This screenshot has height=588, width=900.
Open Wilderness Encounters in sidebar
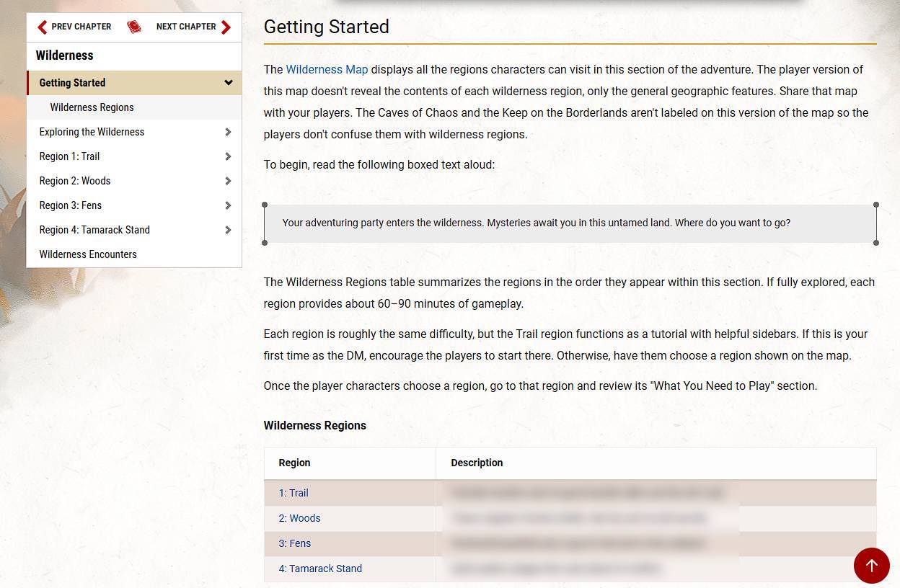coord(88,254)
